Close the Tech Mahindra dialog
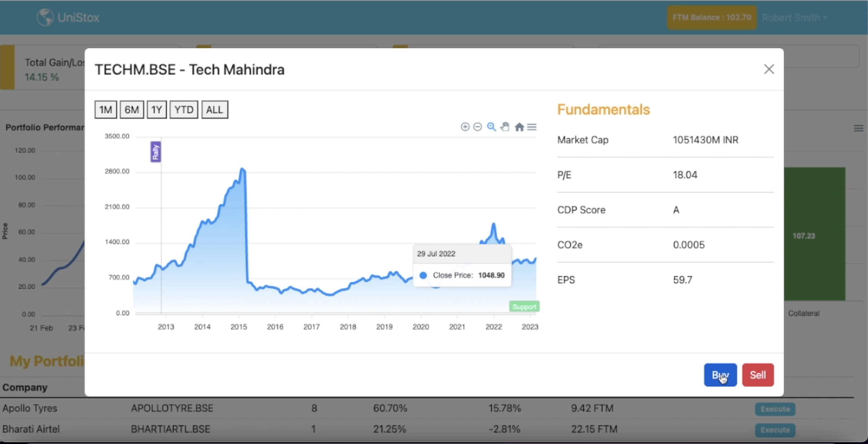868x444 pixels. tap(768, 69)
